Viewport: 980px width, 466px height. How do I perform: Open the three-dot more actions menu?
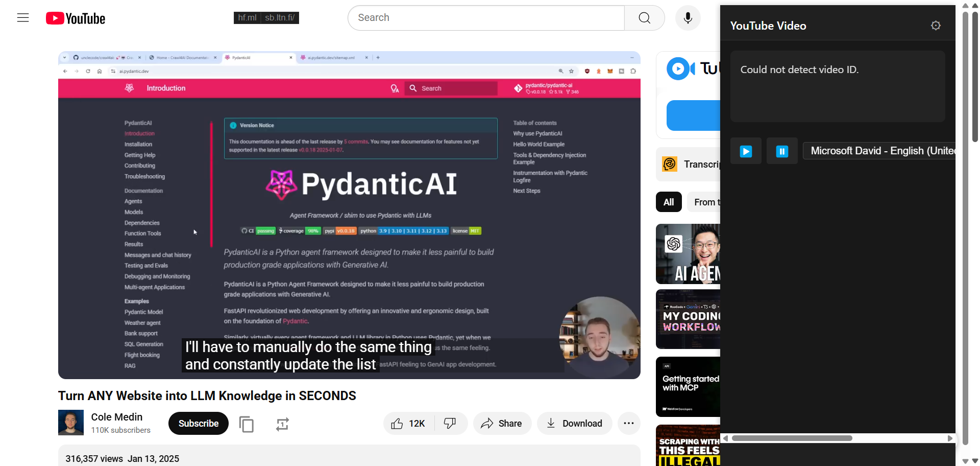629,424
